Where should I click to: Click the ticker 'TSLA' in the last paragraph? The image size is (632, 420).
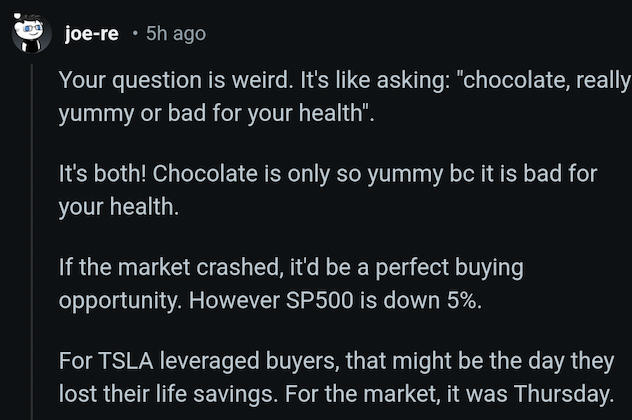click(x=126, y=361)
